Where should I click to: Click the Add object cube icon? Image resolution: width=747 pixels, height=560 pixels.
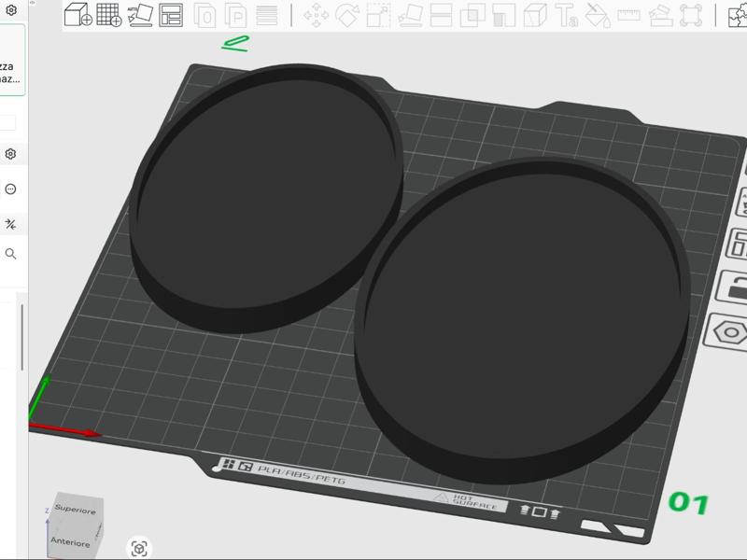tap(78, 14)
